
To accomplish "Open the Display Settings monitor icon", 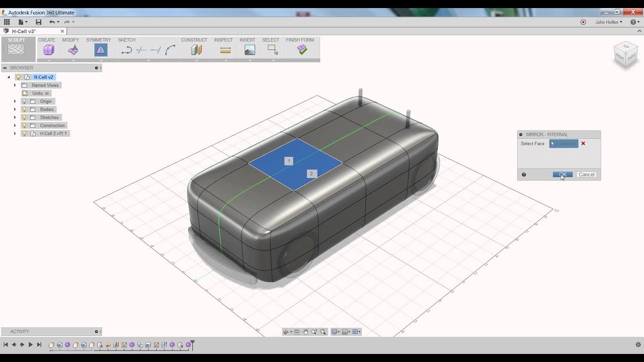I will click(x=335, y=332).
